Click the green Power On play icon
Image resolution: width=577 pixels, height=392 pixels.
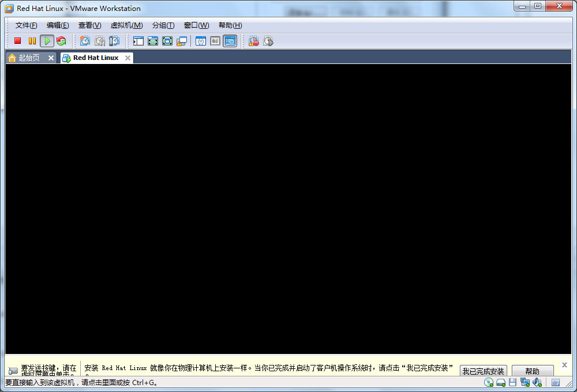click(x=47, y=41)
